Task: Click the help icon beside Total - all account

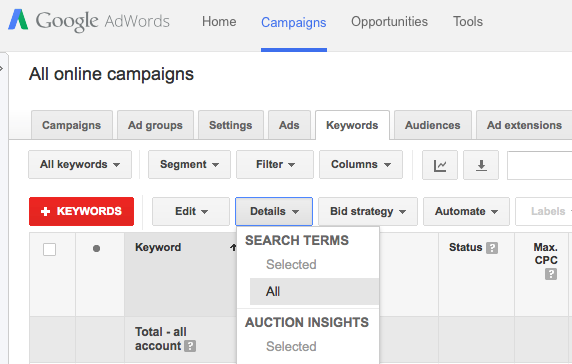Action: pyautogui.click(x=190, y=346)
